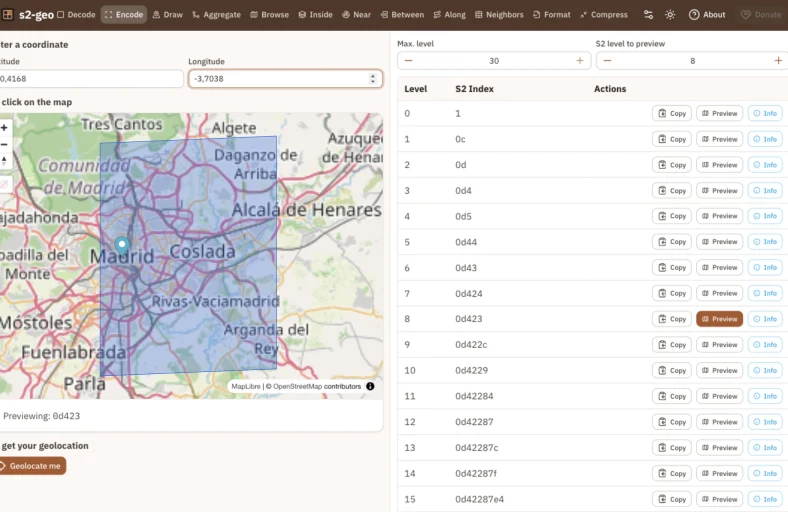The width and height of the screenshot is (788, 512).
Task: Select the 0d423 index text
Action: tap(469, 319)
